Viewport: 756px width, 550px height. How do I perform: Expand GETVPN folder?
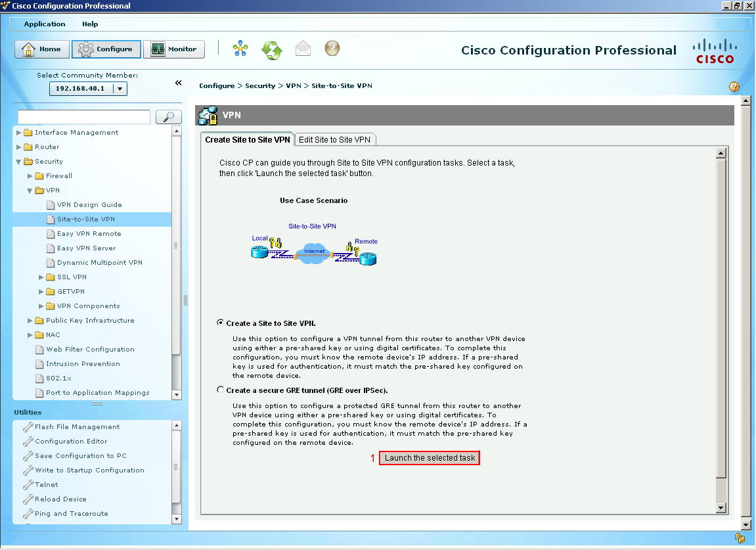click(41, 292)
